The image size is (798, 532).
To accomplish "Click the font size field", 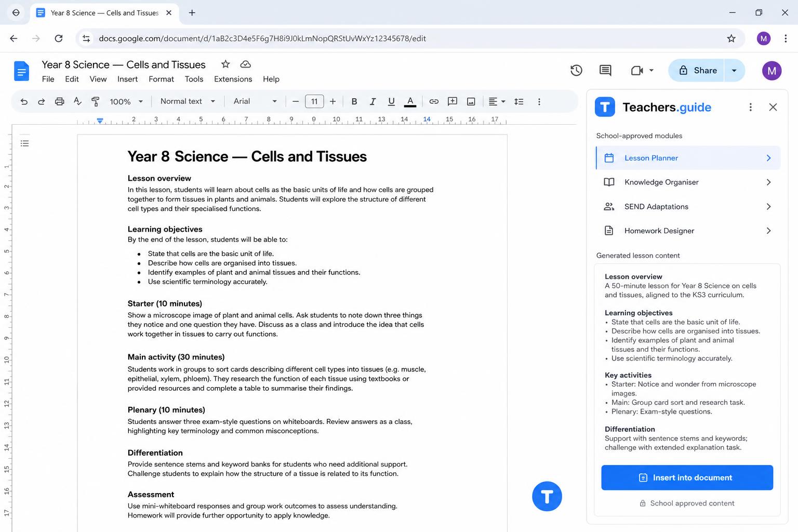I will [314, 102].
